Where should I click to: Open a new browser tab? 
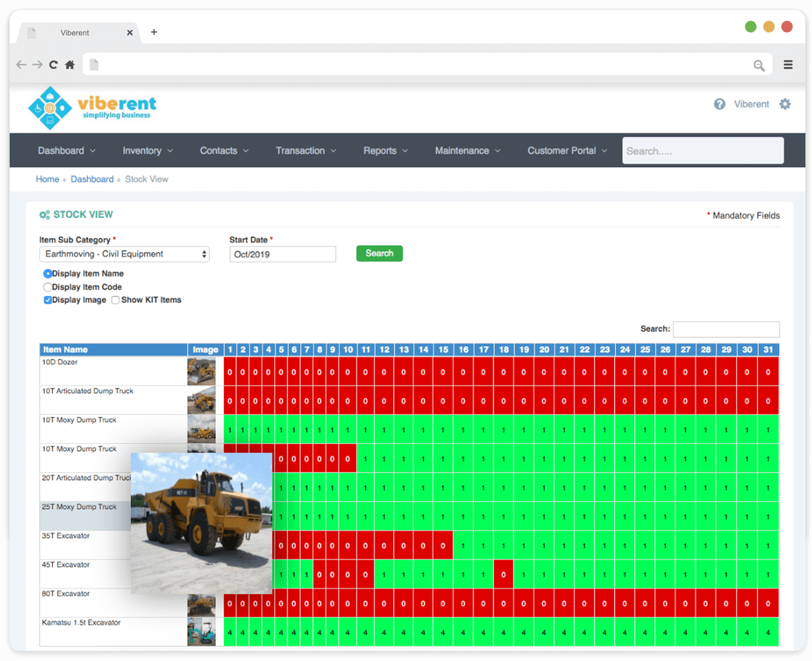154,32
